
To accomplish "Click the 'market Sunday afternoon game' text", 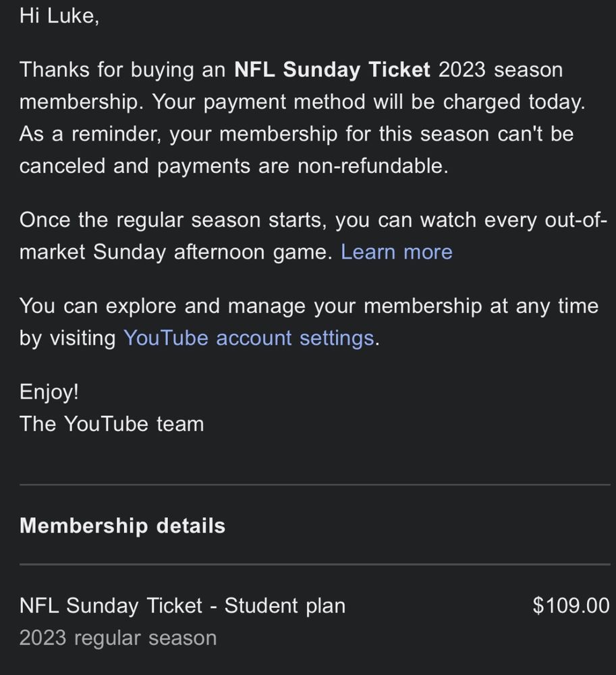I will pyautogui.click(x=176, y=252).
